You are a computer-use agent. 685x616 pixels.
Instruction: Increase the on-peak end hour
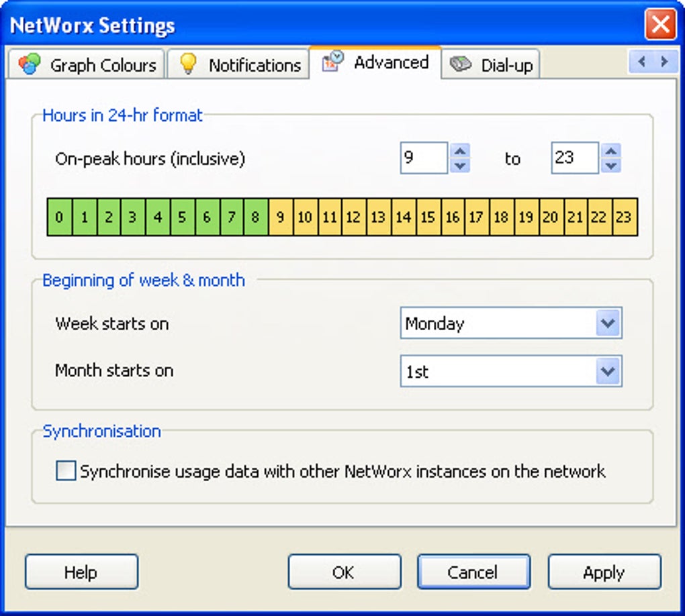611,151
